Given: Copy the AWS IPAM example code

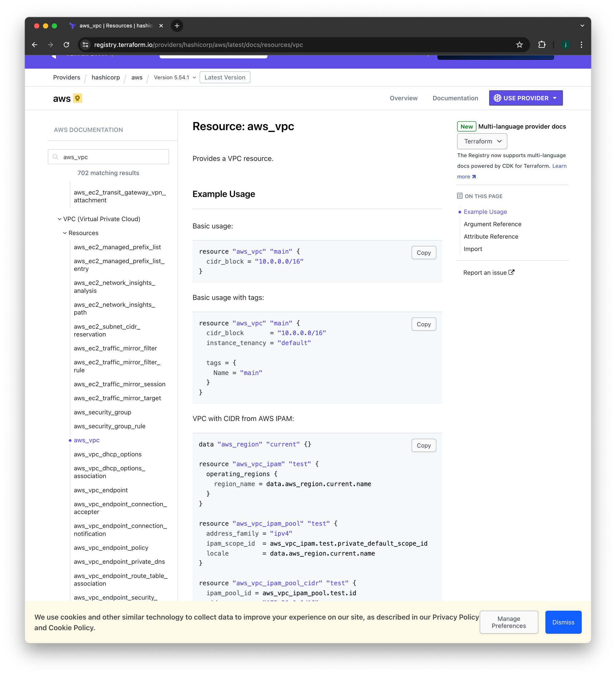Looking at the screenshot, I should 423,446.
